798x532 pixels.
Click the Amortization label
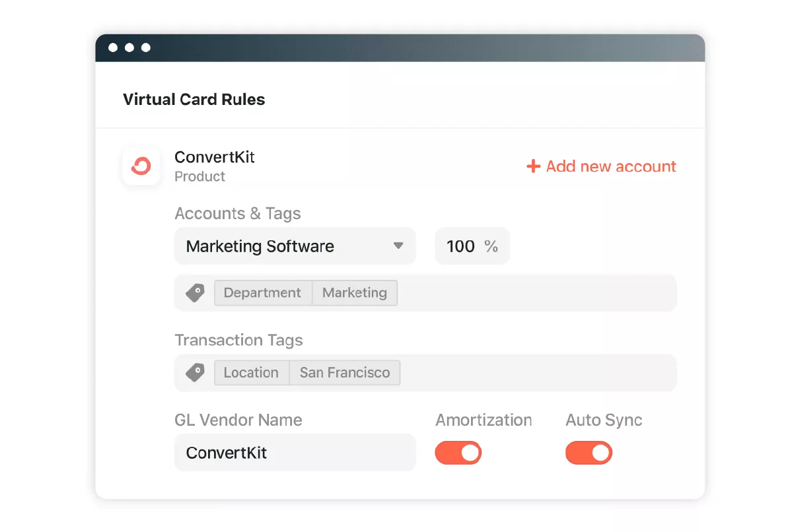(484, 420)
